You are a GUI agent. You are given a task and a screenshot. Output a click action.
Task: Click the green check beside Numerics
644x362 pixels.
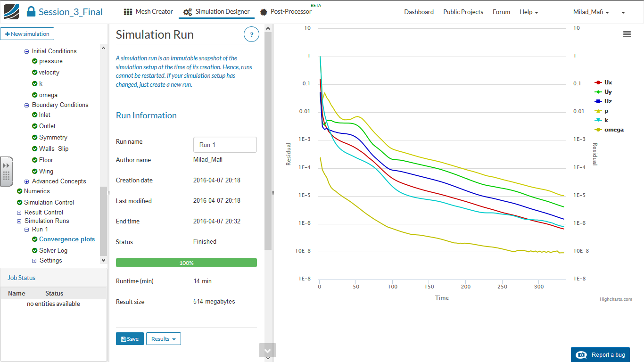click(20, 191)
